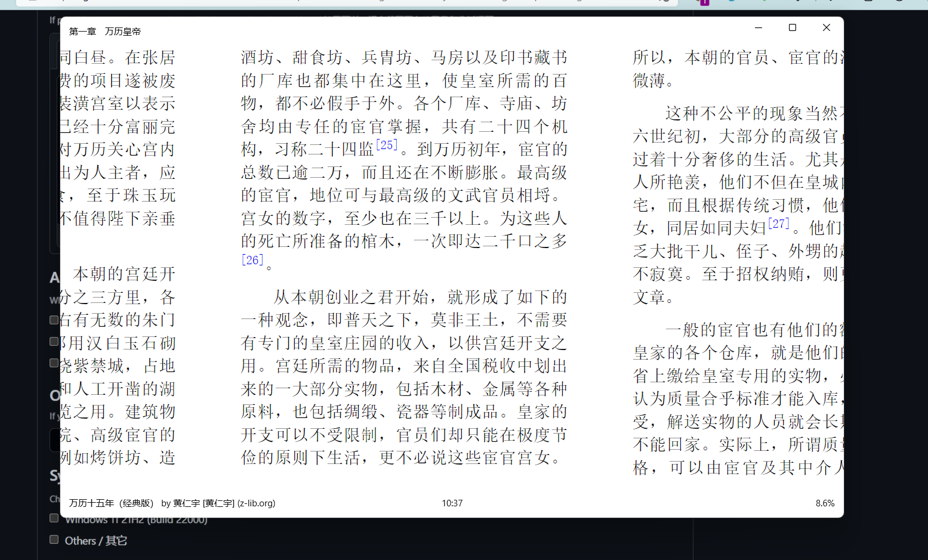Maximize the ebook reader window

click(792, 27)
